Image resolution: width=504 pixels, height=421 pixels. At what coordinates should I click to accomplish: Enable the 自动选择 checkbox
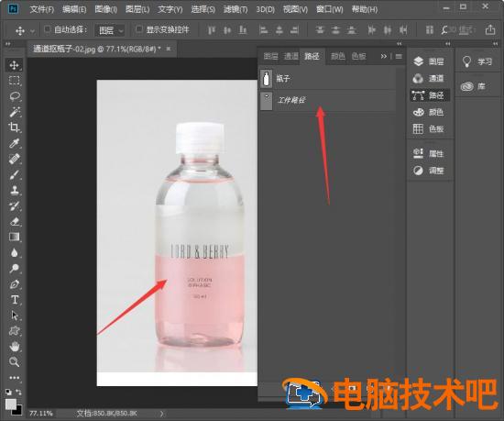[x=48, y=29]
